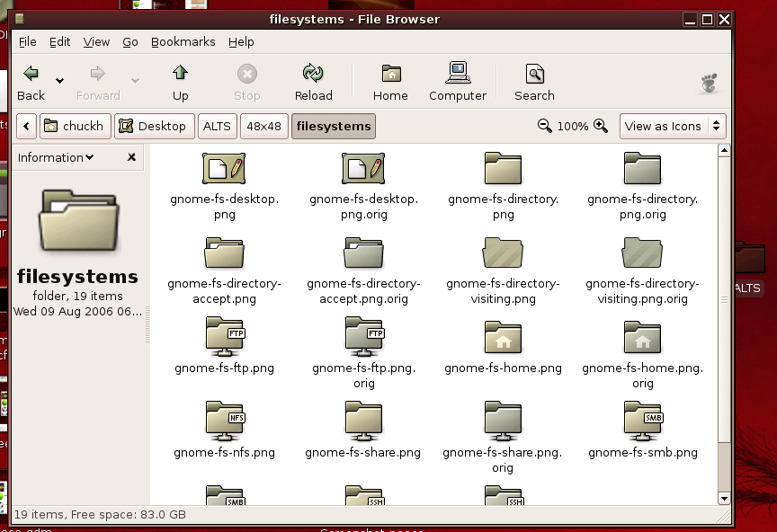
Task: Open the Home folder
Action: 390,83
